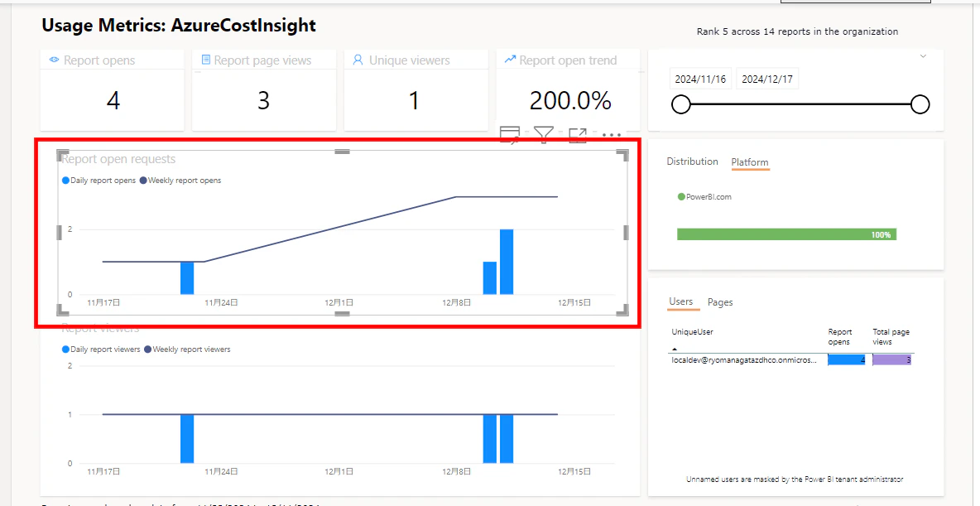
Task: Sort by the UniqueUser column header
Action: (692, 332)
